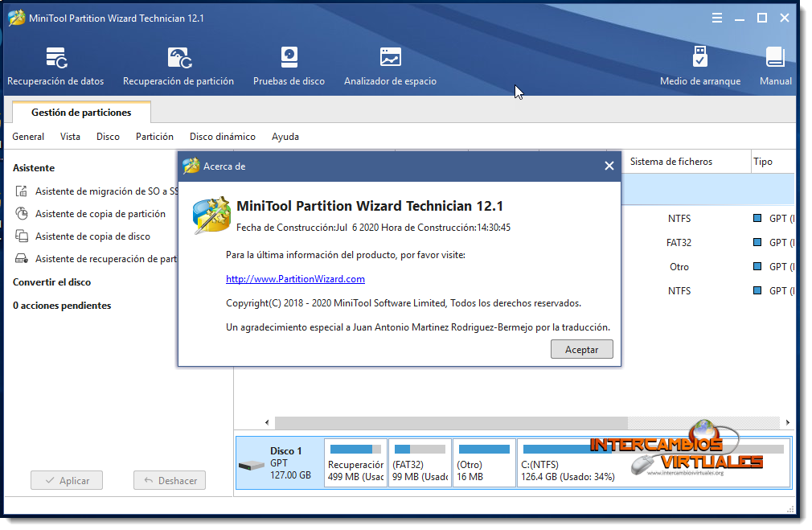Click the Acerca de dialog logo icon
Image resolution: width=812 pixels, height=530 pixels.
pos(211,215)
